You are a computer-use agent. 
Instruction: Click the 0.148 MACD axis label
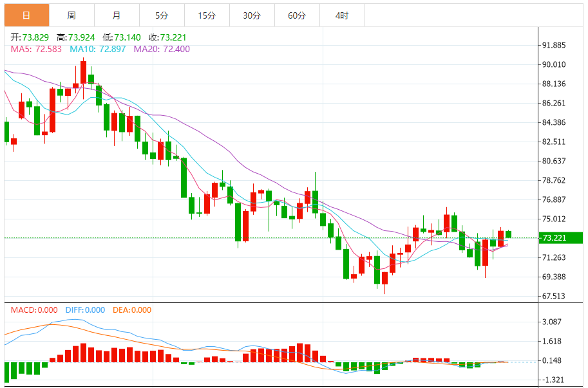coord(552,360)
